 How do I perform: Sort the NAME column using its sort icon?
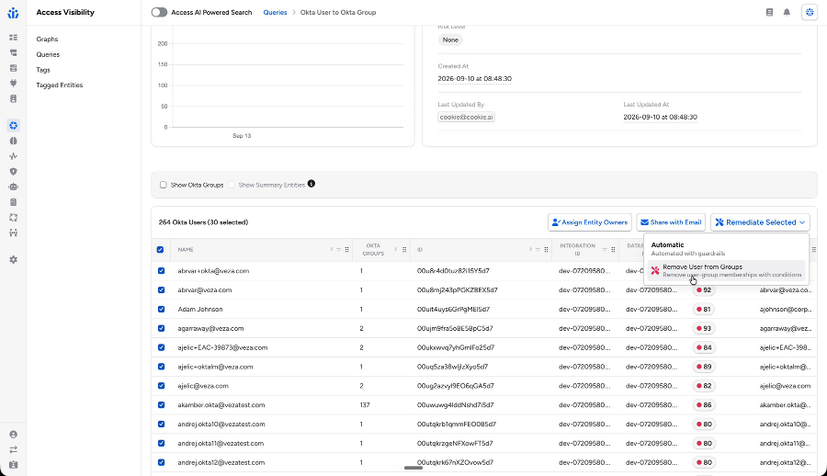coord(332,250)
